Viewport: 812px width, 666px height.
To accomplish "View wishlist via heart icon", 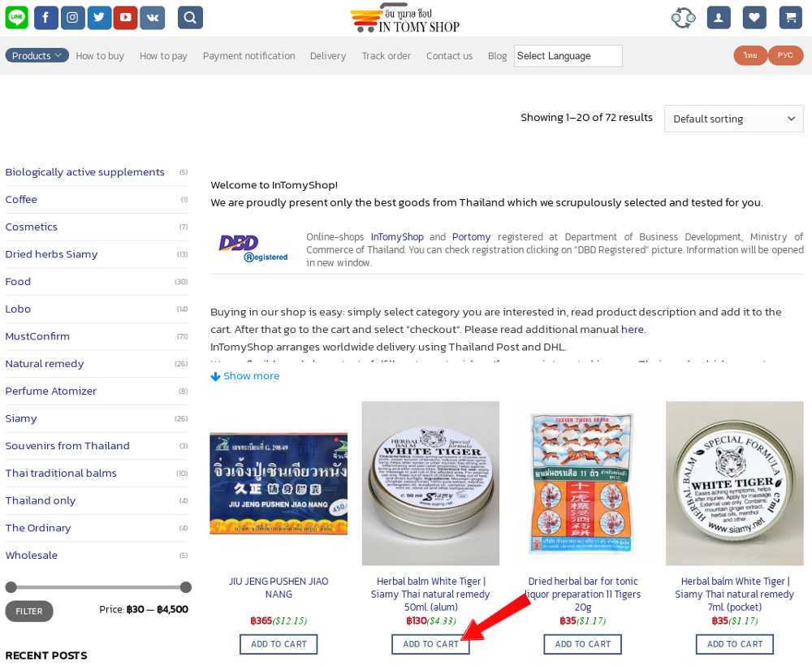I will (x=754, y=18).
